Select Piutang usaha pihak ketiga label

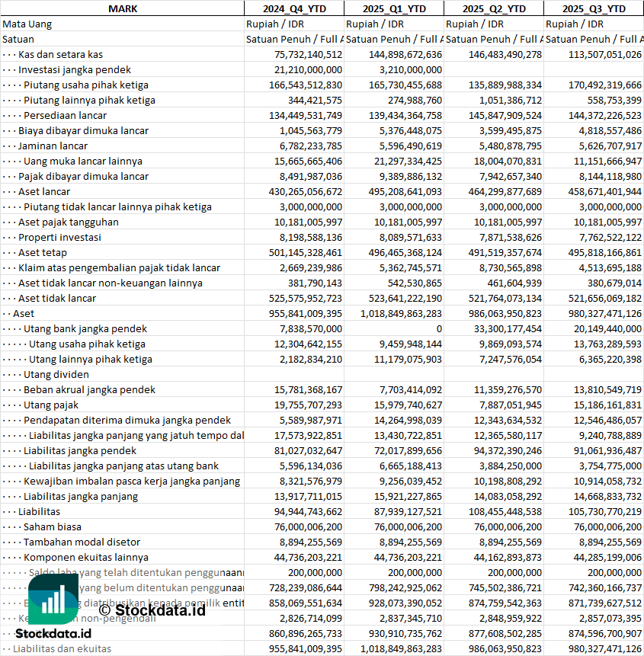coord(86,85)
